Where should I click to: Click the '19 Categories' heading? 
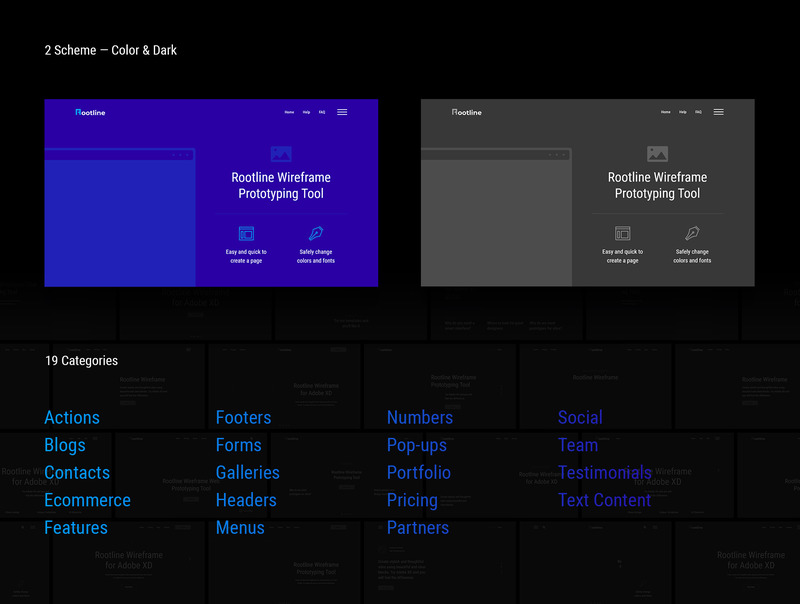point(82,361)
